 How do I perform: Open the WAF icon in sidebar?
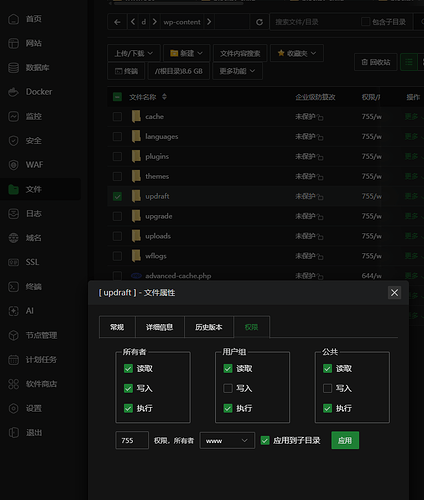coord(13,165)
